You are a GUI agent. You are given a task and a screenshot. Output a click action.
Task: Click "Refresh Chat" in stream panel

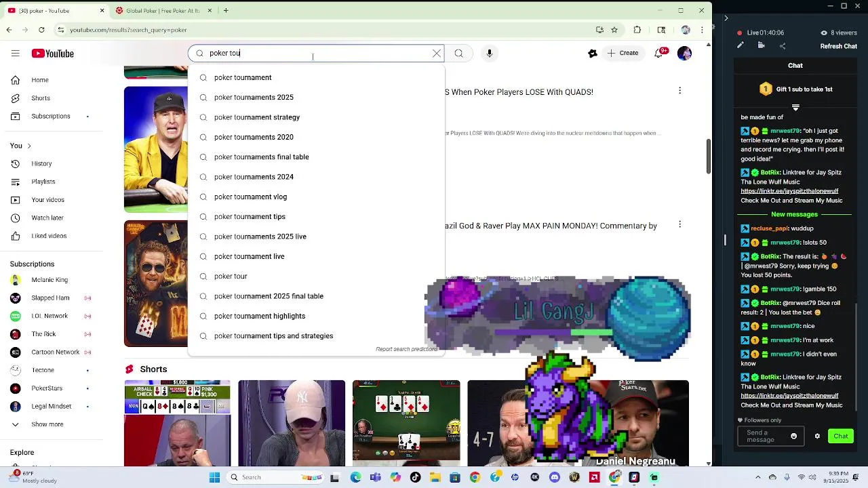pos(839,46)
